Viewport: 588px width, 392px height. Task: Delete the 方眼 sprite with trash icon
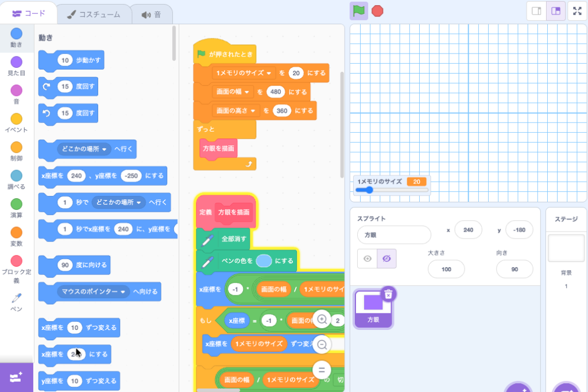pyautogui.click(x=388, y=294)
